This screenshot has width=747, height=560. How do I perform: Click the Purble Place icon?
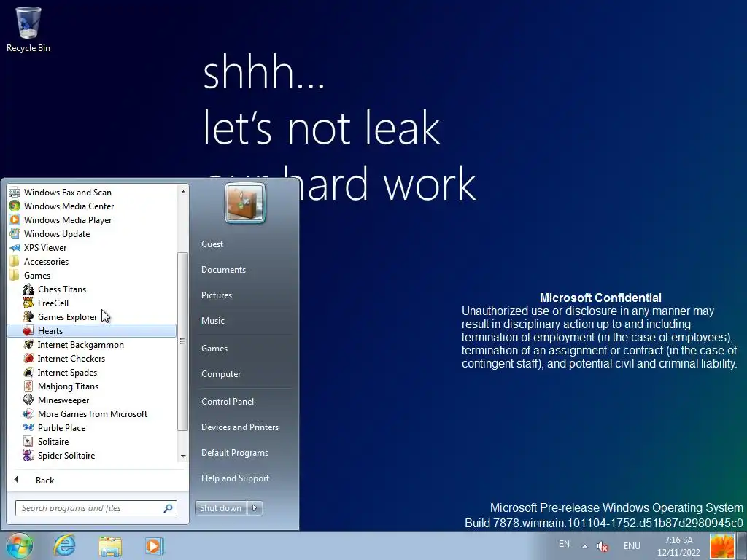tap(28, 427)
